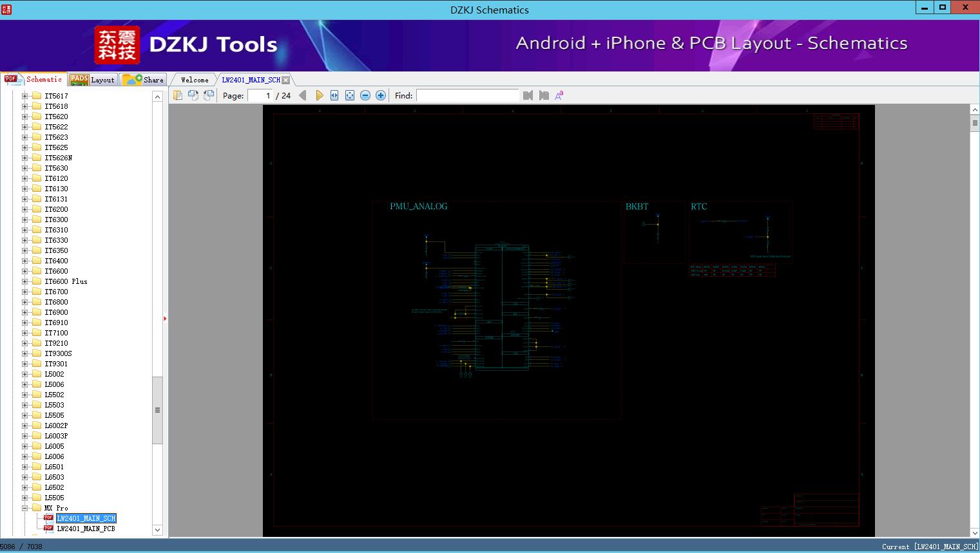Open LW2401_MAIN_PCB file in tree
The height and width of the screenshot is (553, 980).
pos(86,529)
